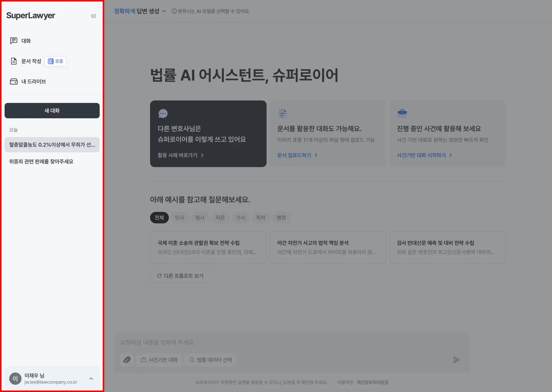Toggle 사건기반 대화 option
Screen dimensions: 552x392
(159, 360)
